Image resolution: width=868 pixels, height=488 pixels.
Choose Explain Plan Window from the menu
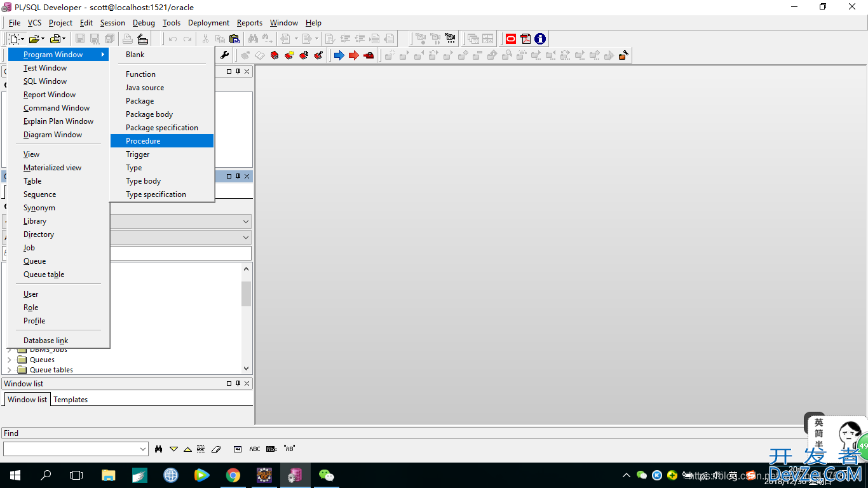58,121
